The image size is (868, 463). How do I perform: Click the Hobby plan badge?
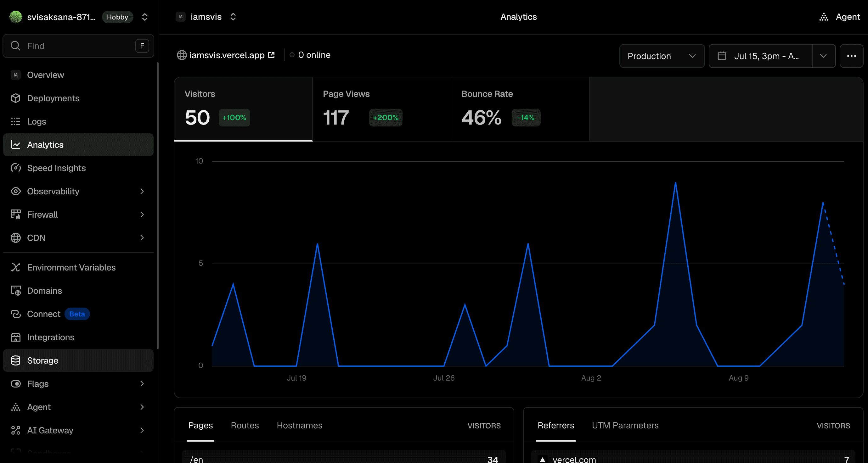[117, 16]
